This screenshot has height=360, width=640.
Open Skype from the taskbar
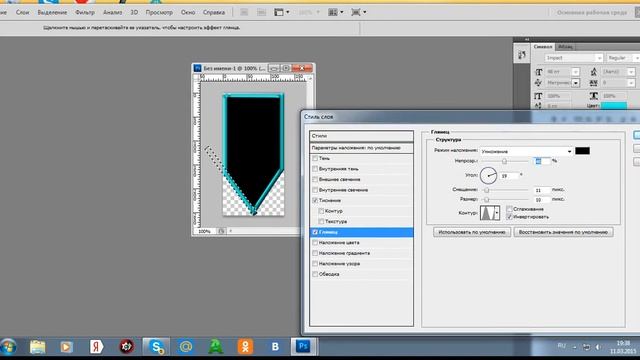[156, 347]
